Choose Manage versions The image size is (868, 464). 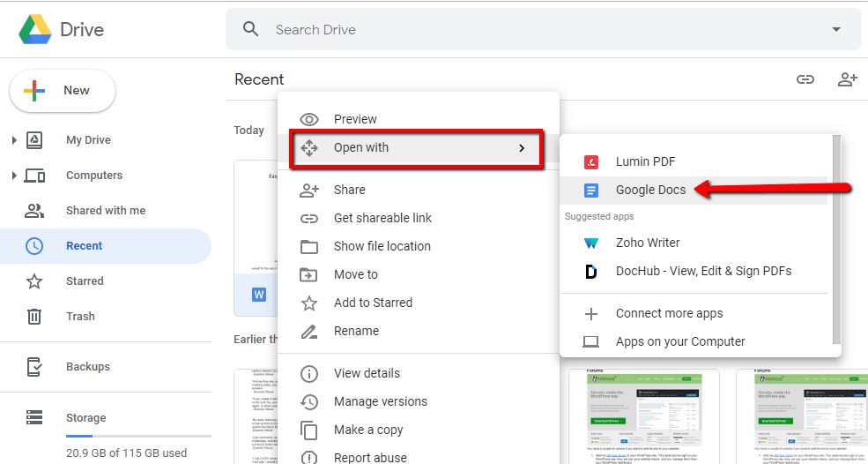pos(419,401)
